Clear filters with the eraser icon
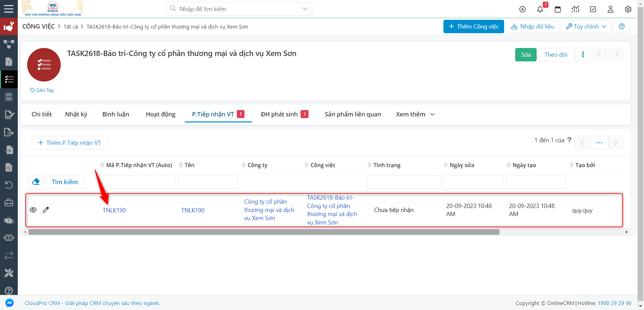Viewport: 644px width, 310px height. (x=36, y=182)
